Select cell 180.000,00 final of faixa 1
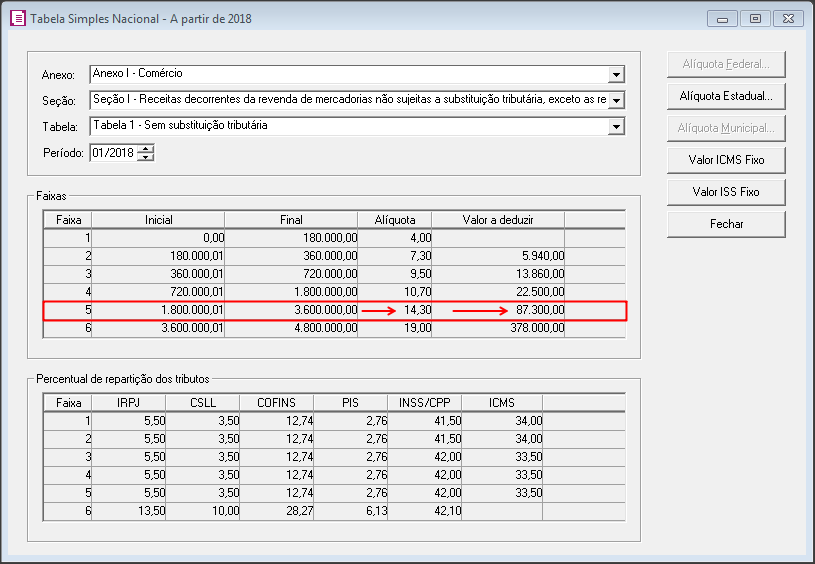This screenshot has height=564, width=815. pos(291,238)
